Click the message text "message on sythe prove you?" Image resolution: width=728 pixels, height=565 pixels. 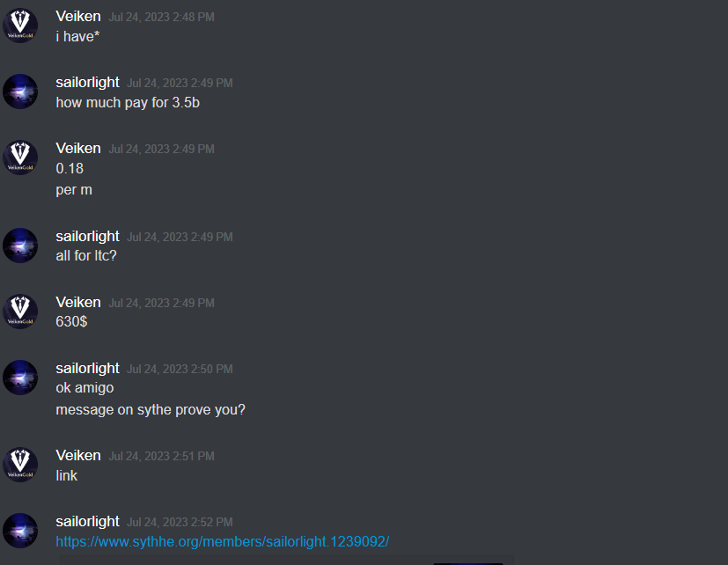(151, 410)
